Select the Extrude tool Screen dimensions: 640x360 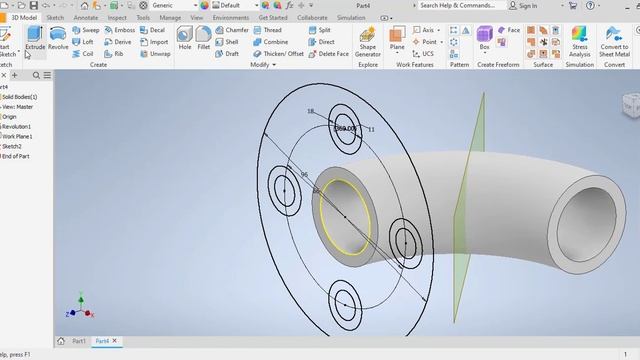tap(35, 38)
